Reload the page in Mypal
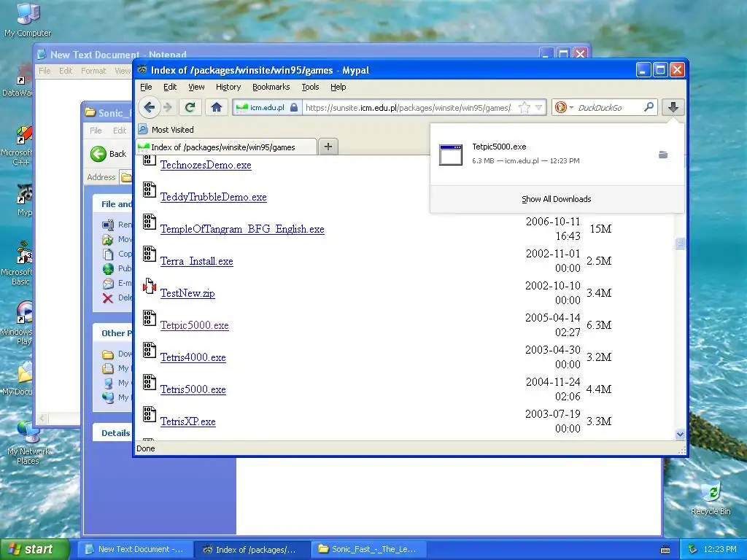The height and width of the screenshot is (560, 747). (190, 108)
